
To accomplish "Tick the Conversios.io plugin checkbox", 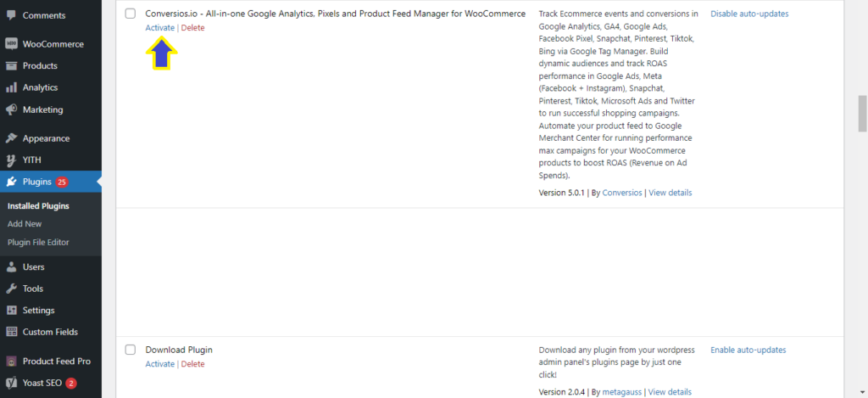I will pyautogui.click(x=130, y=14).
